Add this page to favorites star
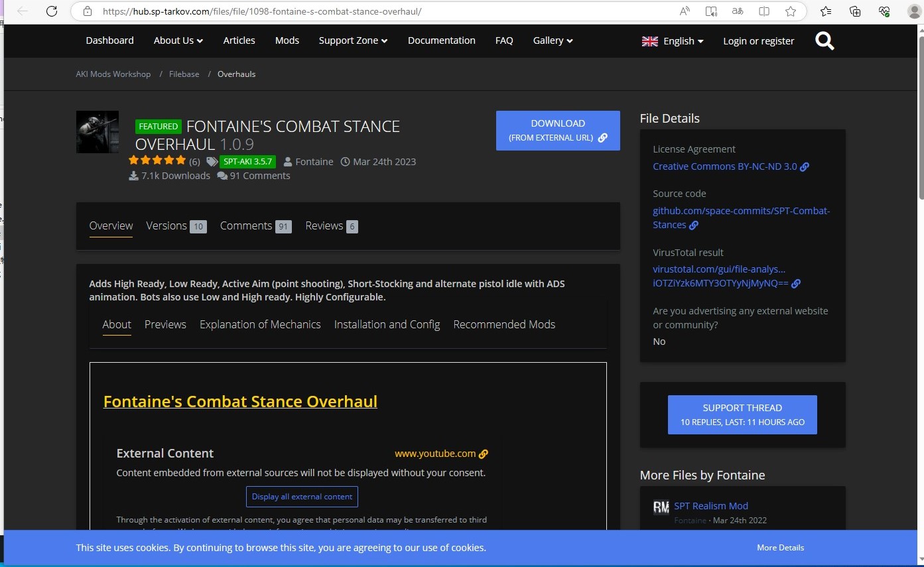Viewport: 924px width, 567px height. pos(790,11)
